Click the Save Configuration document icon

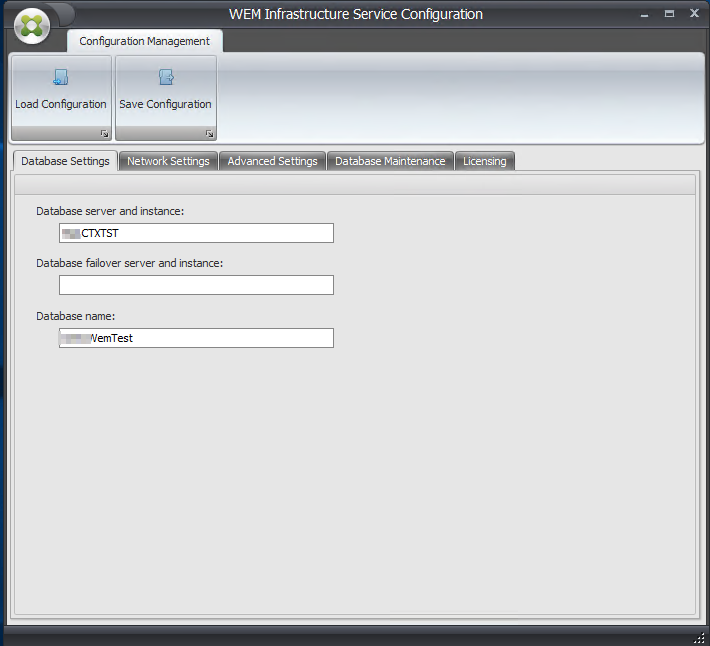pyautogui.click(x=166, y=77)
